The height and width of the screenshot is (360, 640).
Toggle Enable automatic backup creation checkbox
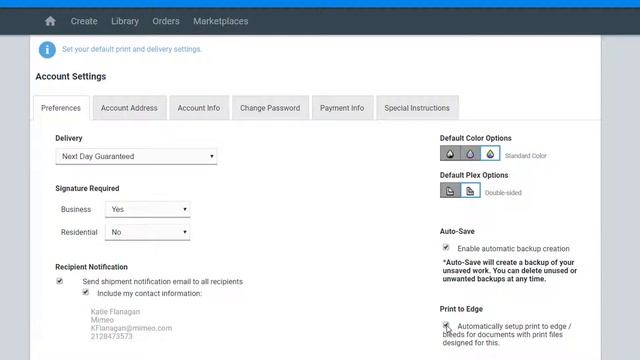(446, 247)
